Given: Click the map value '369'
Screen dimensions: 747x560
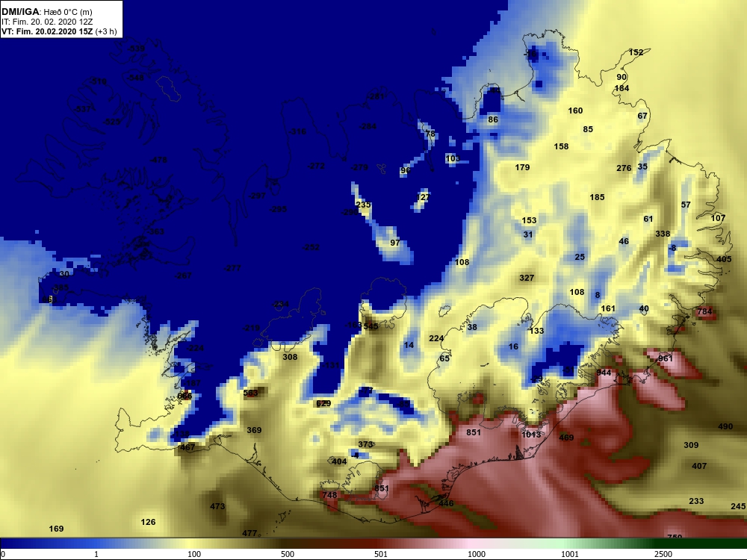Looking at the screenshot, I should coord(255,430).
